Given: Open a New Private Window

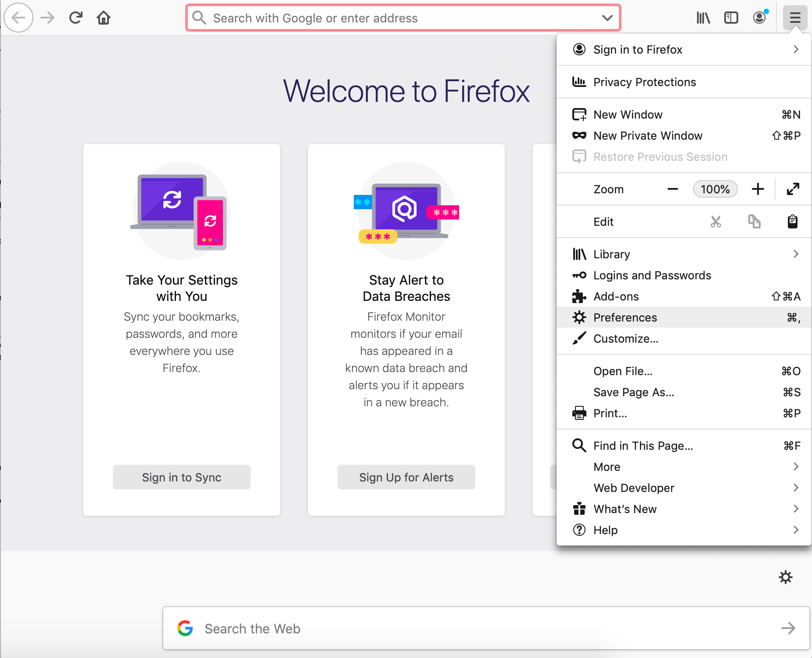Looking at the screenshot, I should click(684, 136).
